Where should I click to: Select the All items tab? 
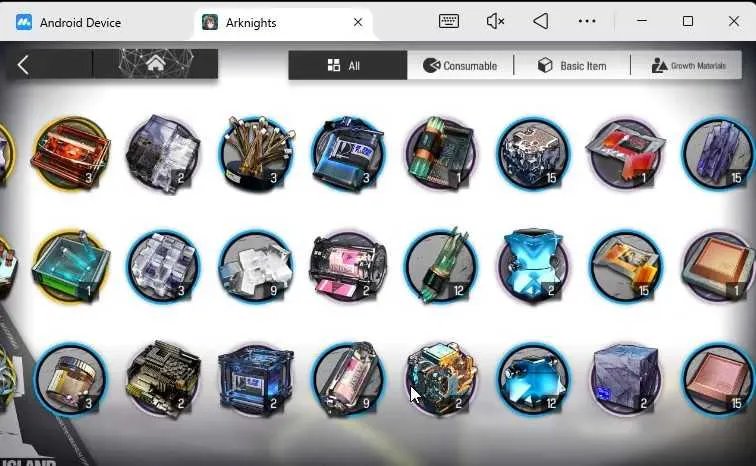(348, 66)
